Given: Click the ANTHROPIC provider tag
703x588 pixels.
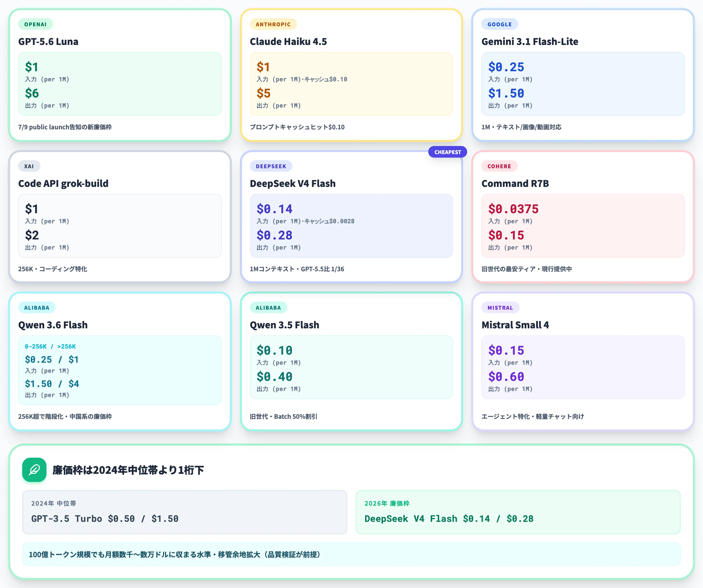Looking at the screenshot, I should pyautogui.click(x=273, y=24).
